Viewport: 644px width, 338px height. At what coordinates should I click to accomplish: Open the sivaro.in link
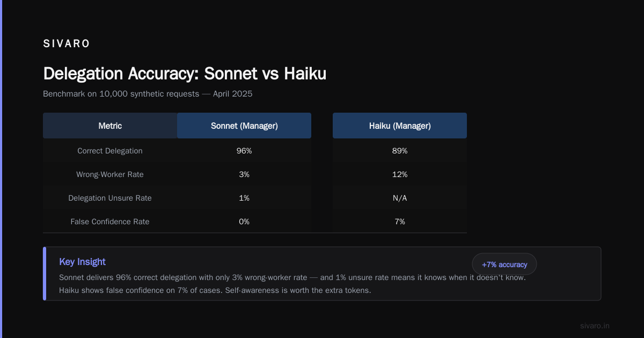pos(595,326)
